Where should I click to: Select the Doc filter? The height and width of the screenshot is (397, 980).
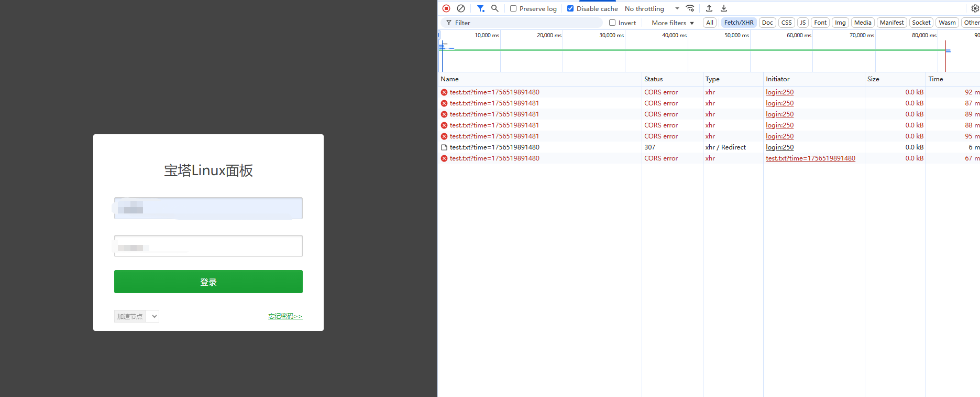(x=767, y=23)
